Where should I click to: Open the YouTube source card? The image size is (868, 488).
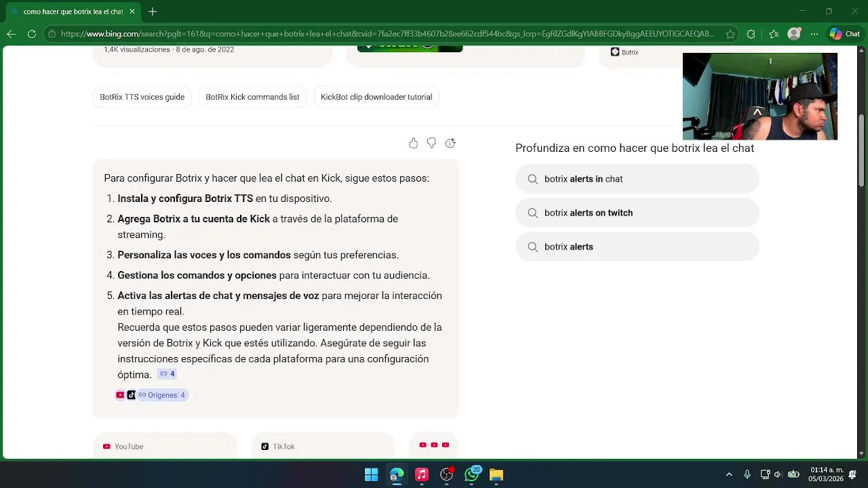coord(165,445)
